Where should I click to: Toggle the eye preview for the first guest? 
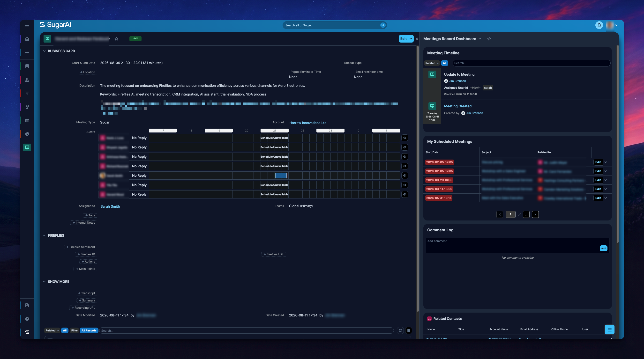tap(404, 138)
